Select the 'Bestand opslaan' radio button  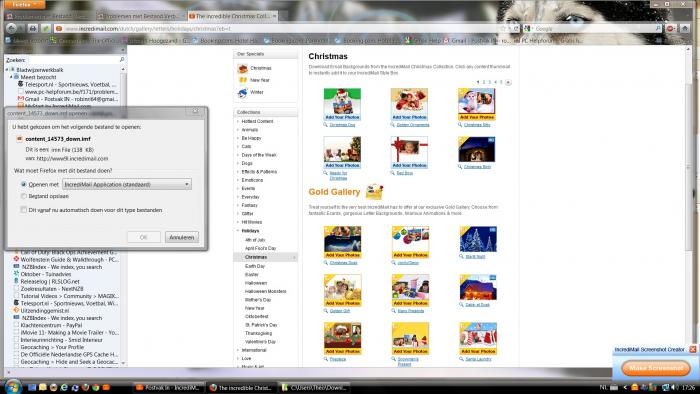(x=24, y=196)
